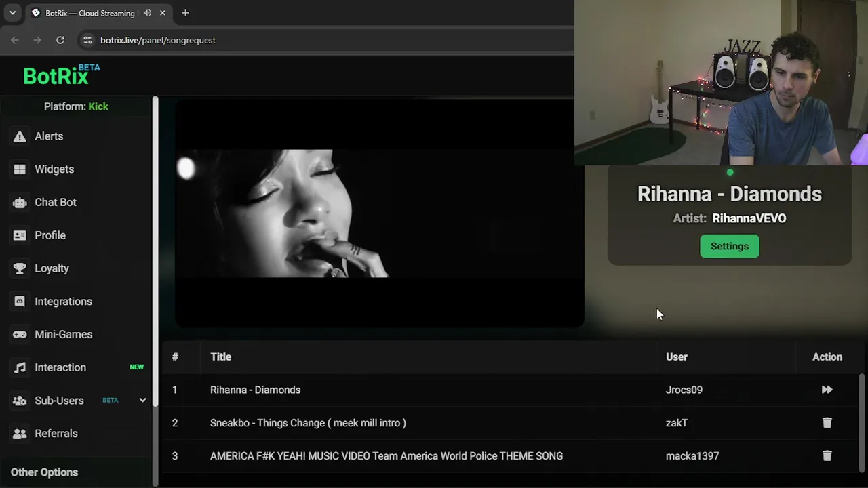Go back in browser history

coord(15,40)
